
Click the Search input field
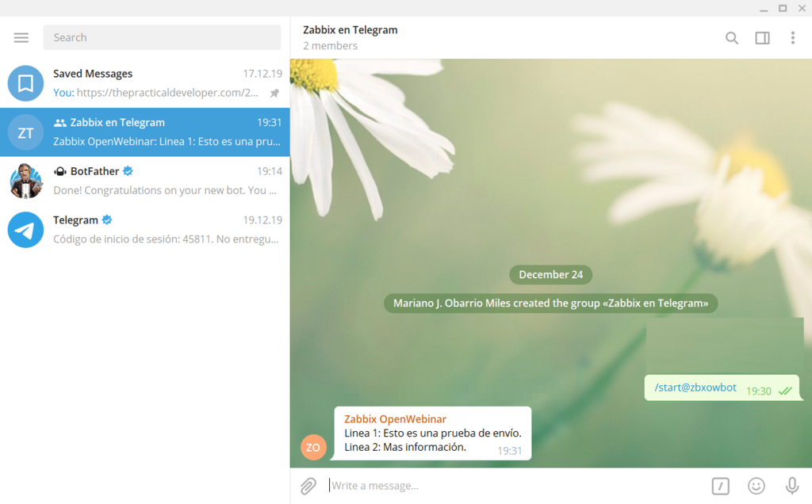point(162,37)
